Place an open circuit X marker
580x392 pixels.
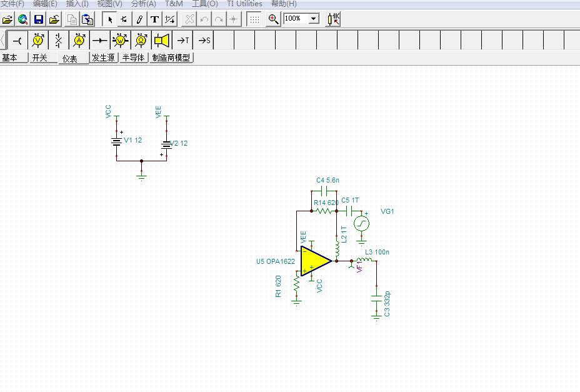tap(59, 41)
